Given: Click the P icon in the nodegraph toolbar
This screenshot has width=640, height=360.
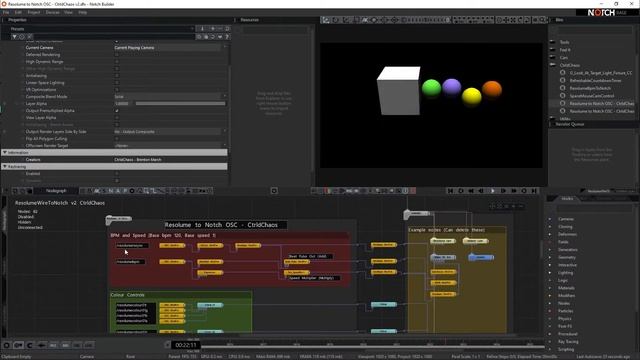Looking at the screenshot, I should pyautogui.click(x=125, y=191).
